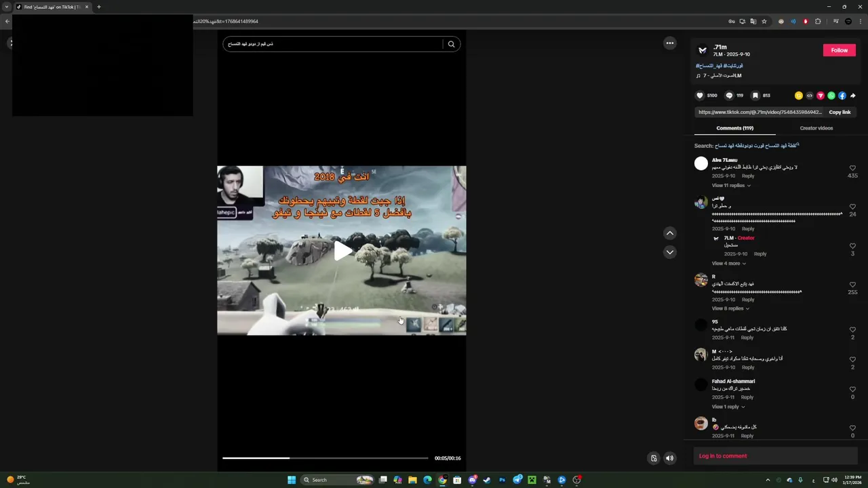Like Abu 7Lmnu's comment with 435 likes
This screenshot has width=868, height=488.
(x=852, y=168)
